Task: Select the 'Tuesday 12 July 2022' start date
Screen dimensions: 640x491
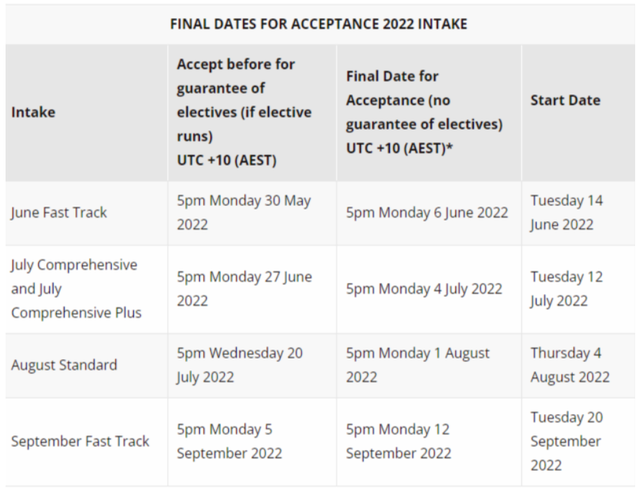Action: [x=567, y=288]
